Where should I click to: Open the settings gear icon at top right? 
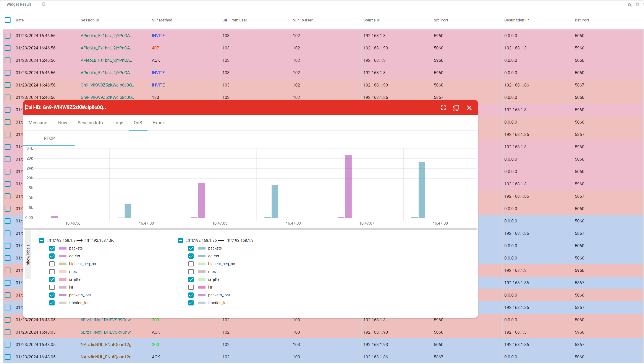(x=637, y=5)
